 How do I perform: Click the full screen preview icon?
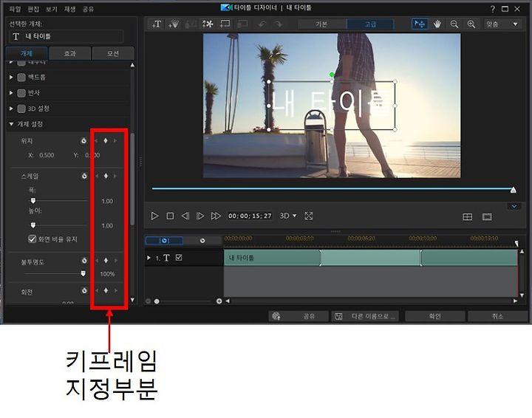308,216
